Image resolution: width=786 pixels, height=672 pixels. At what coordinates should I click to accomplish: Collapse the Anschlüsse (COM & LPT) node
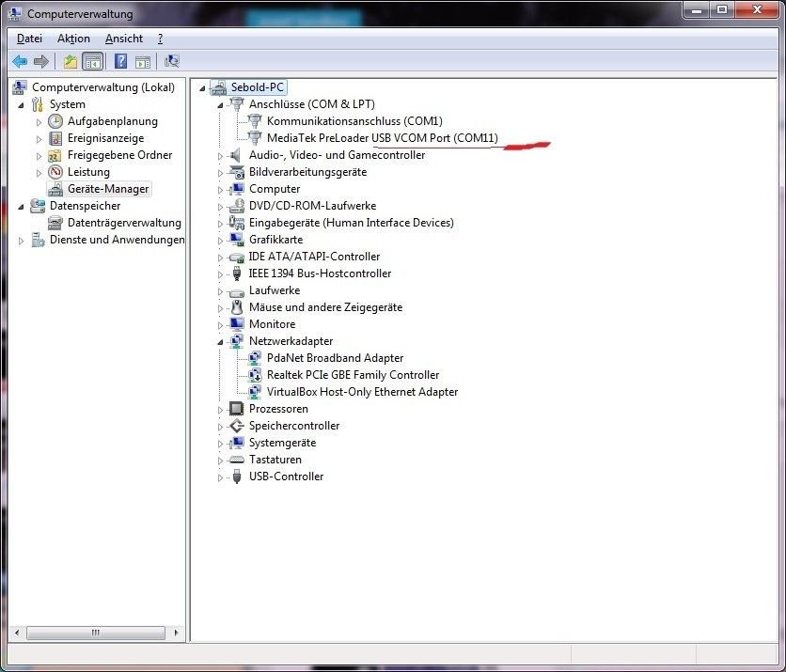click(x=220, y=105)
